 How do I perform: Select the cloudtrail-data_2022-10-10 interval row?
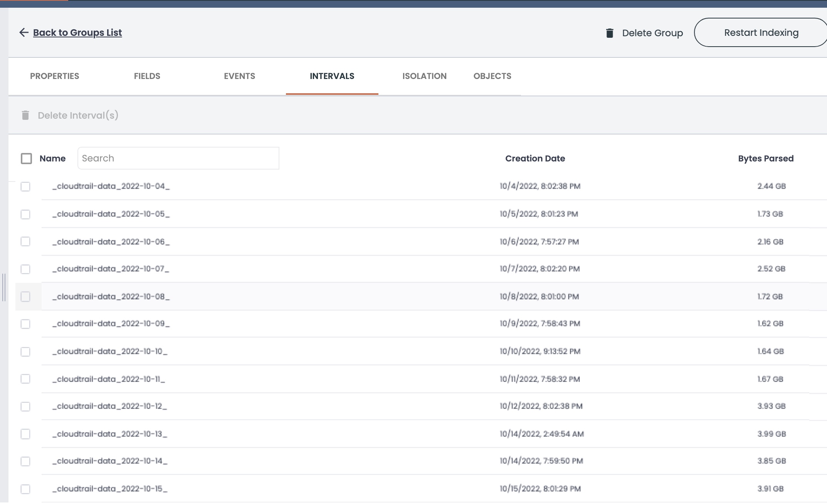coord(110,351)
